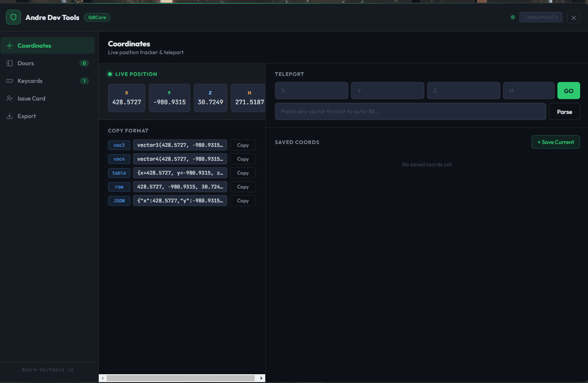This screenshot has width=588, height=383.
Task: Click the table format tag
Action: 119,173
